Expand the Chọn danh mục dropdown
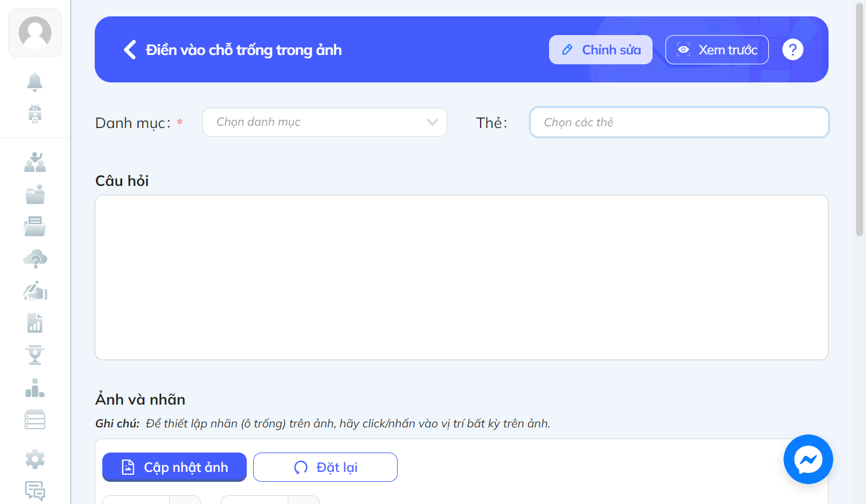 point(325,122)
